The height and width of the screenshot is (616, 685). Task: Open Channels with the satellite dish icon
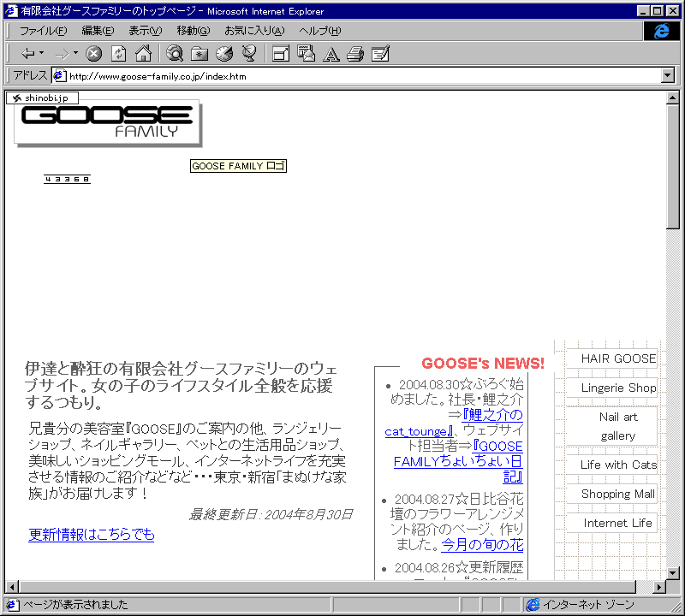[x=249, y=54]
